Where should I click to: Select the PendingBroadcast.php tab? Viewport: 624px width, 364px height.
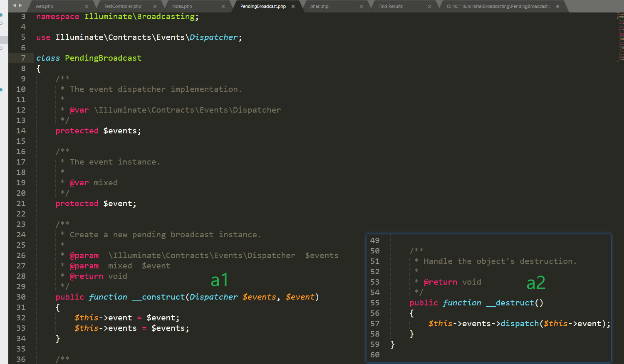263,6
